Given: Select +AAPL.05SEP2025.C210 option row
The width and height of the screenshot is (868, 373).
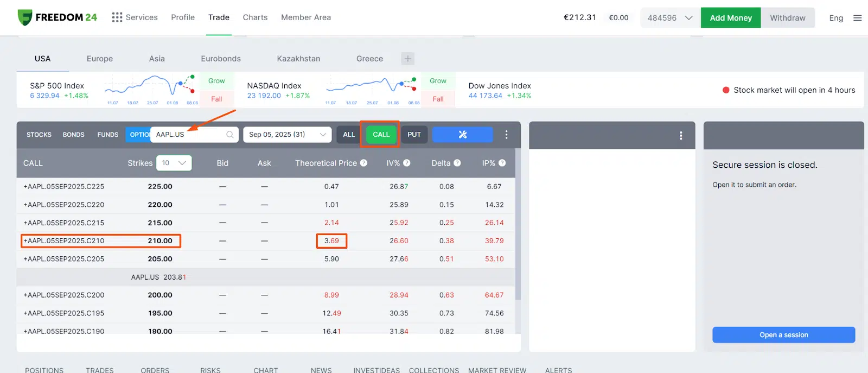Looking at the screenshot, I should point(266,241).
